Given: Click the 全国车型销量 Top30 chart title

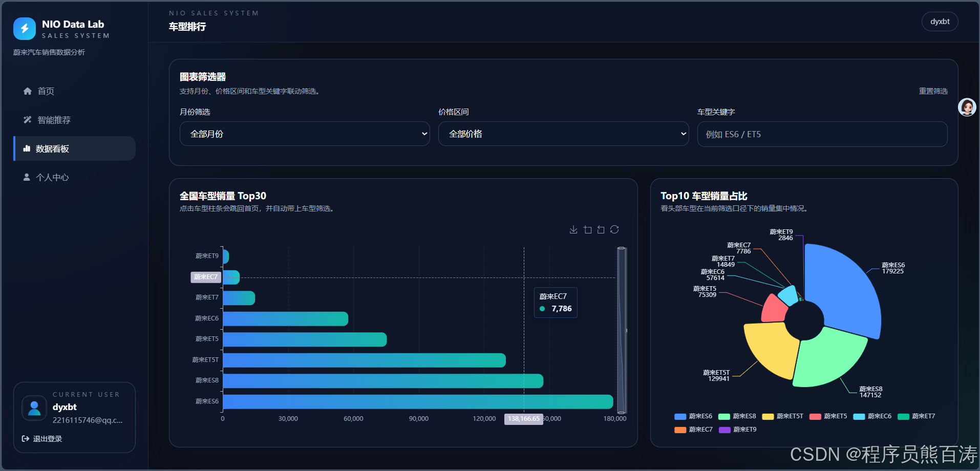Looking at the screenshot, I should tap(223, 196).
